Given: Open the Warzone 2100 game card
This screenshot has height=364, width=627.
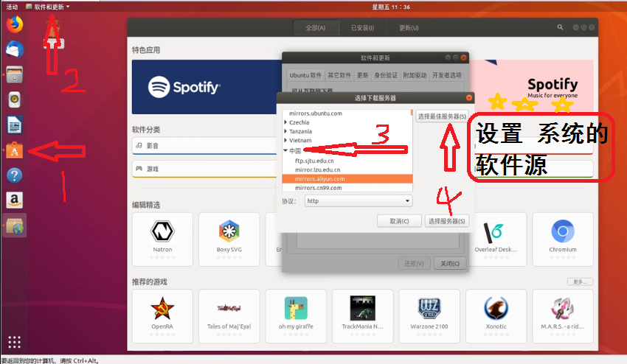Looking at the screenshot, I should point(429,316).
